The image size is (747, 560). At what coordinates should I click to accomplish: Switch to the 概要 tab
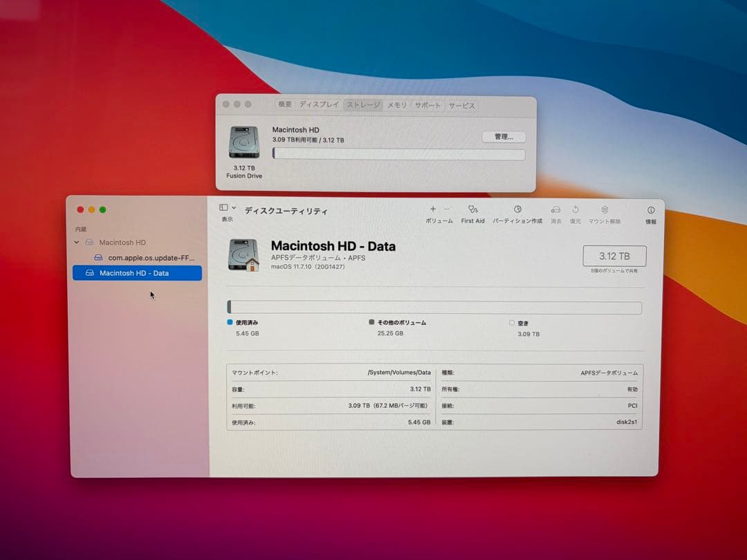(285, 105)
